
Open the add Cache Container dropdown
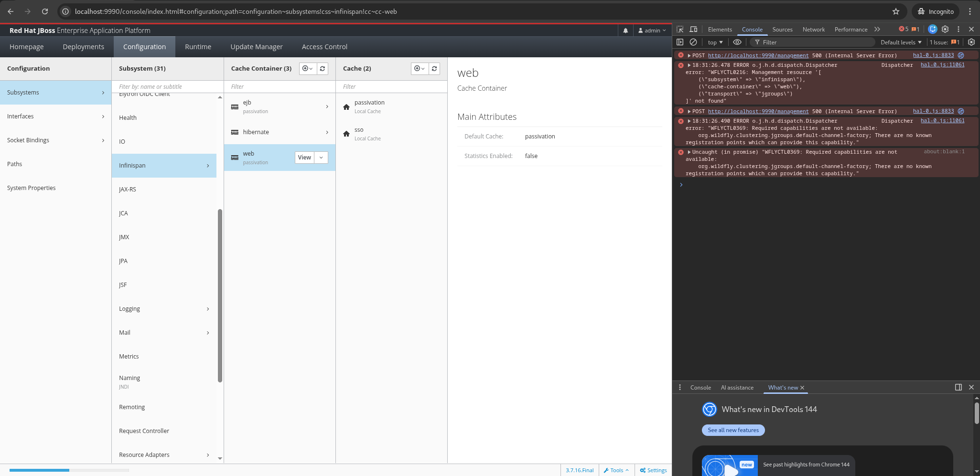(x=308, y=69)
